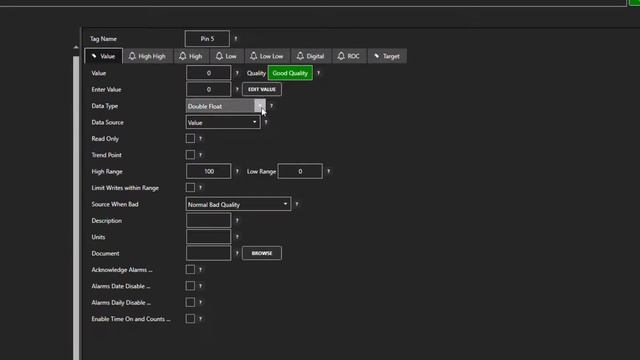Viewport: 640px width, 360px height.
Task: Open help icon for Alarms Daily Disable
Action: tap(200, 302)
